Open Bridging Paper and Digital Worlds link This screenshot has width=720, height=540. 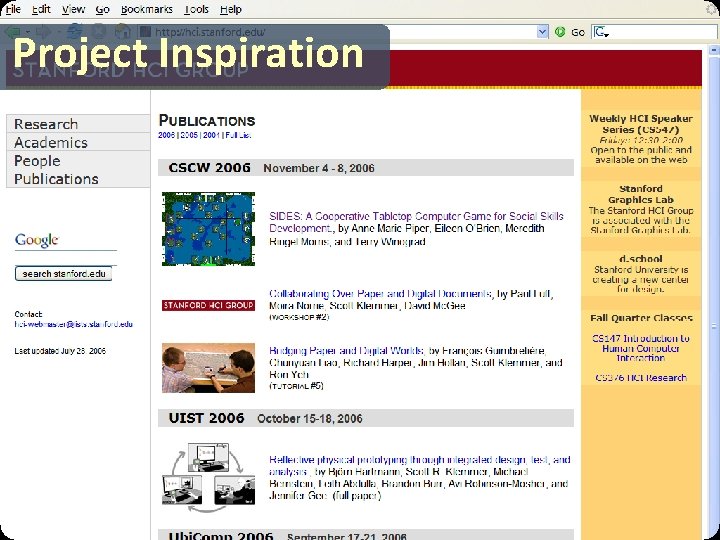pos(346,350)
